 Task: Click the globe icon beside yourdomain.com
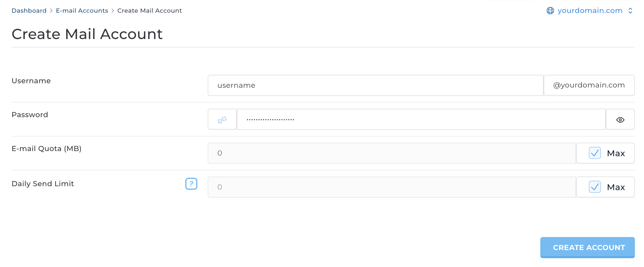[550, 10]
